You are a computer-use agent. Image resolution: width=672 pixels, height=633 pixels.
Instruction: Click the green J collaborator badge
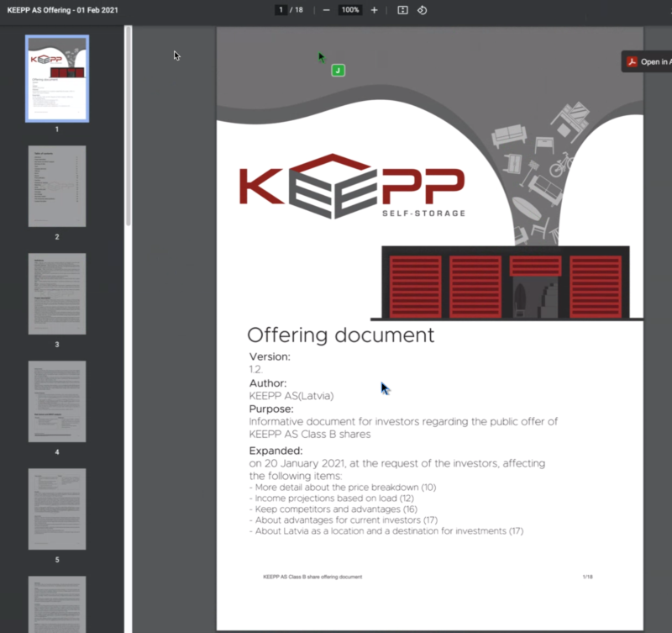[x=339, y=71]
